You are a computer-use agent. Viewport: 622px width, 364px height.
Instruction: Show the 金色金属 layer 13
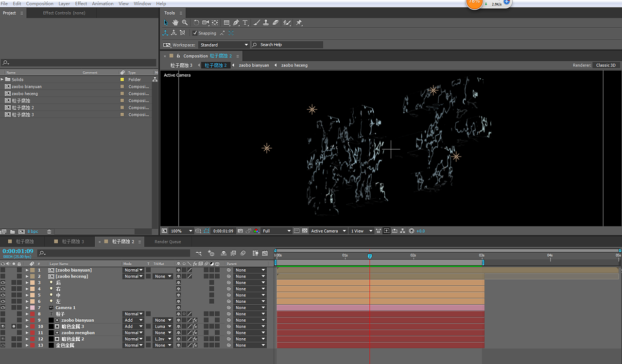3,346
